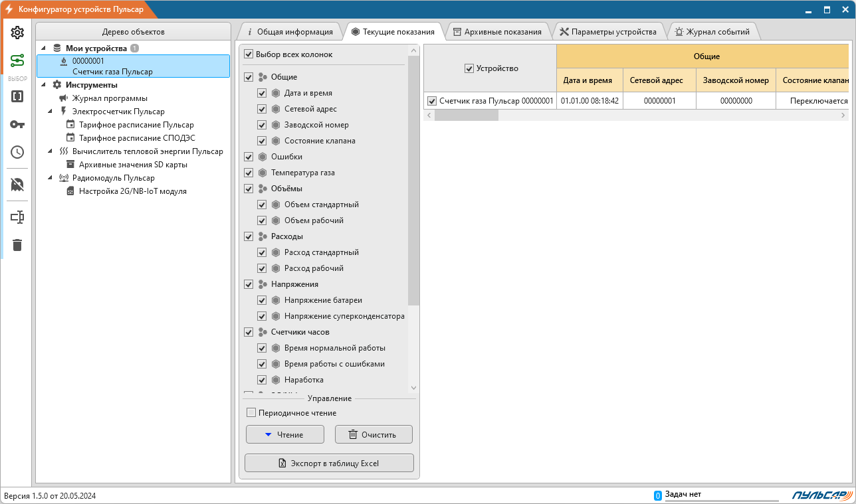Click the gas flame icon of device 00000001

64,61
